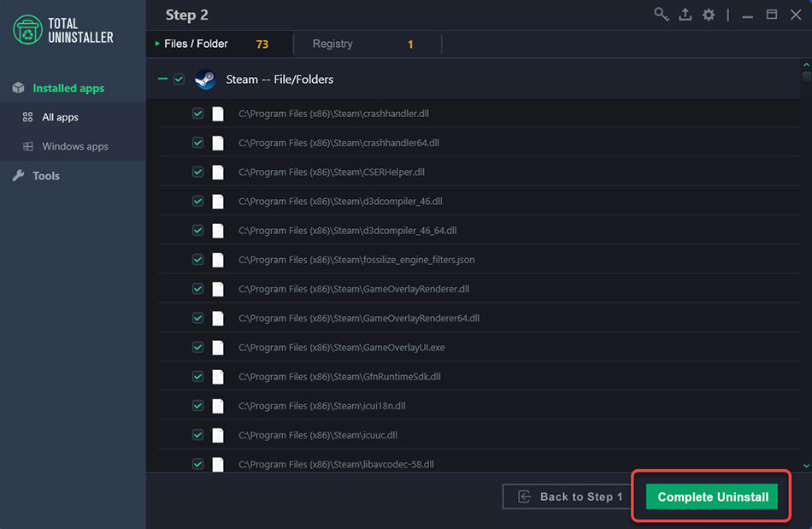The height and width of the screenshot is (529, 812).
Task: Click the Step 2 title text
Action: [187, 15]
